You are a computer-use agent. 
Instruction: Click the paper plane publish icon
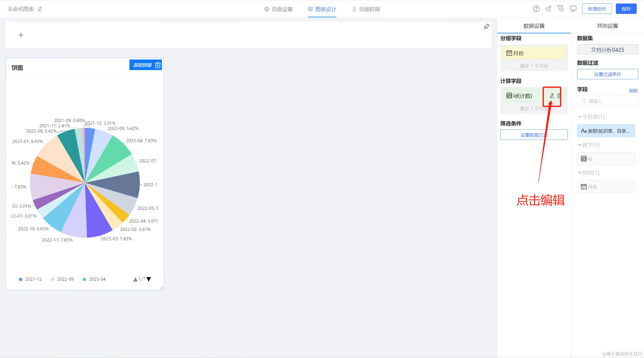click(x=548, y=9)
